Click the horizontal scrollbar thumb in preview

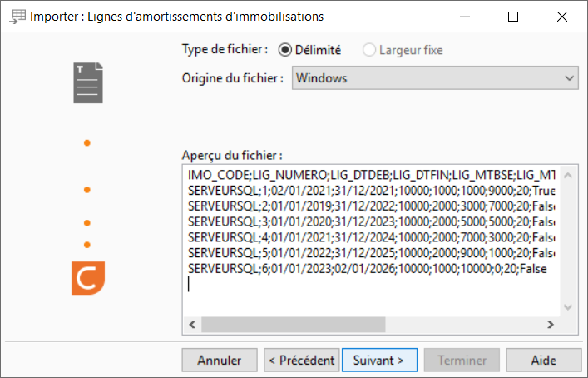click(x=294, y=325)
